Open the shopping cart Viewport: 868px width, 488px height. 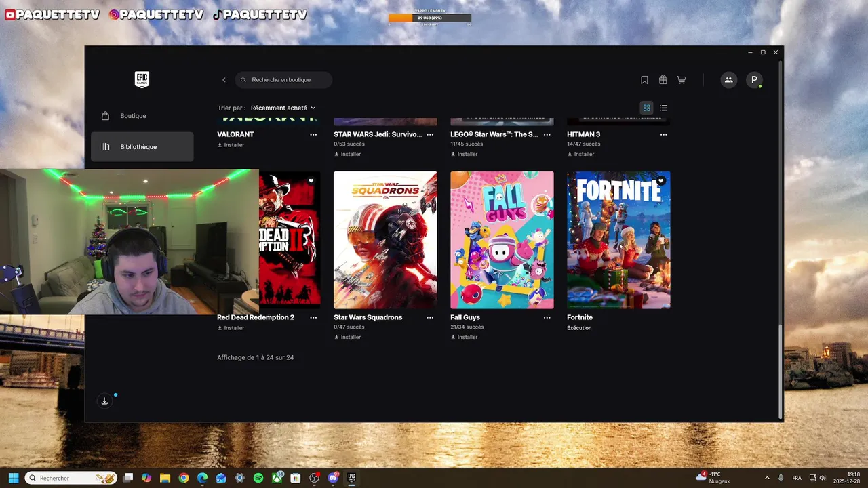tap(682, 80)
